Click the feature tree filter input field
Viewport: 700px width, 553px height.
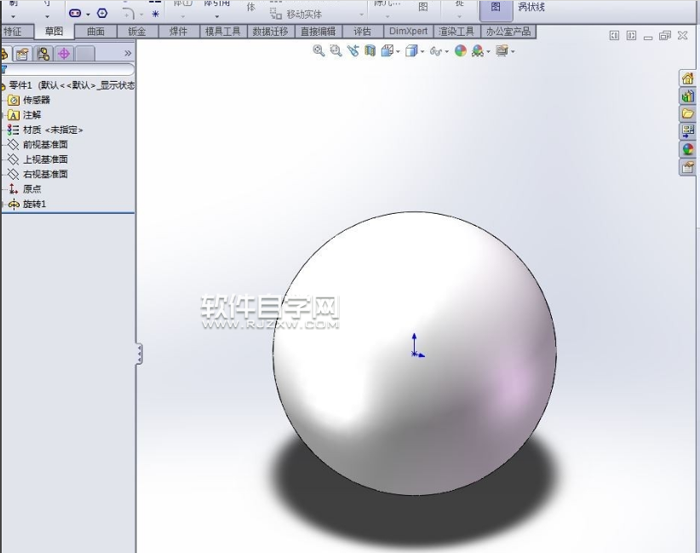(x=67, y=70)
